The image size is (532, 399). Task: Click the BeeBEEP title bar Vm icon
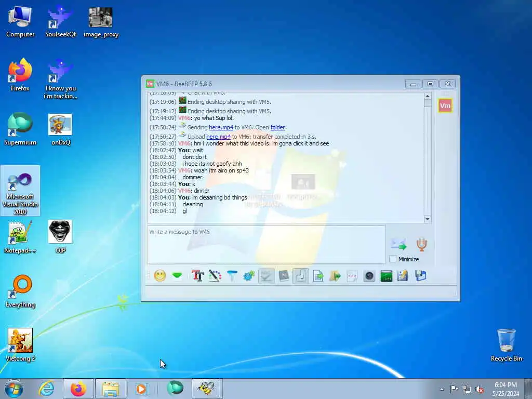150,84
